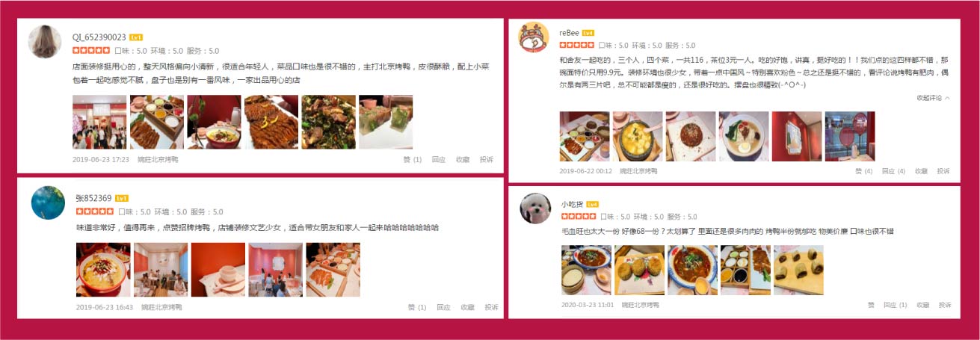Collapse reBee's review with 收起评论
This screenshot has height=340, width=980.
click(934, 97)
